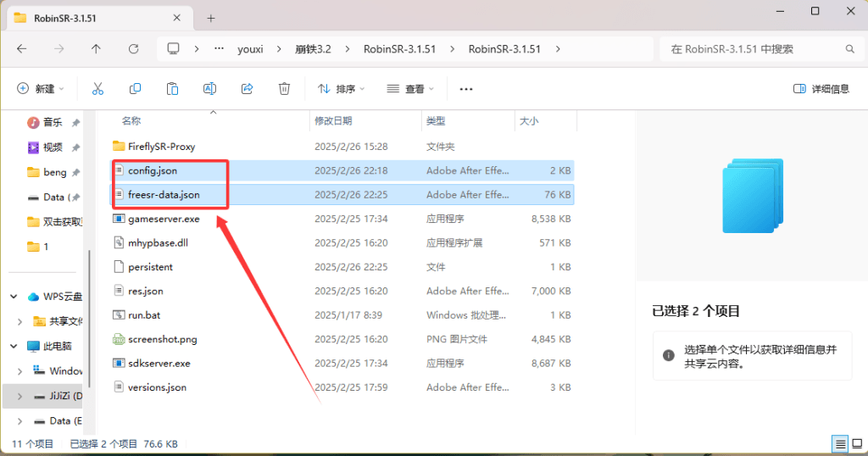This screenshot has width=868, height=456.
Task: Click the Delete trash can icon
Action: (x=285, y=89)
